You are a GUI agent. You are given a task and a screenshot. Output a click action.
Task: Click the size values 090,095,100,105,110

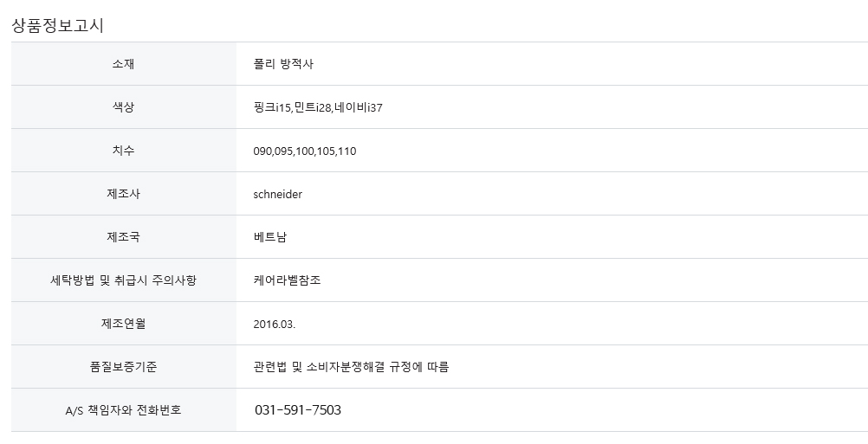click(305, 151)
